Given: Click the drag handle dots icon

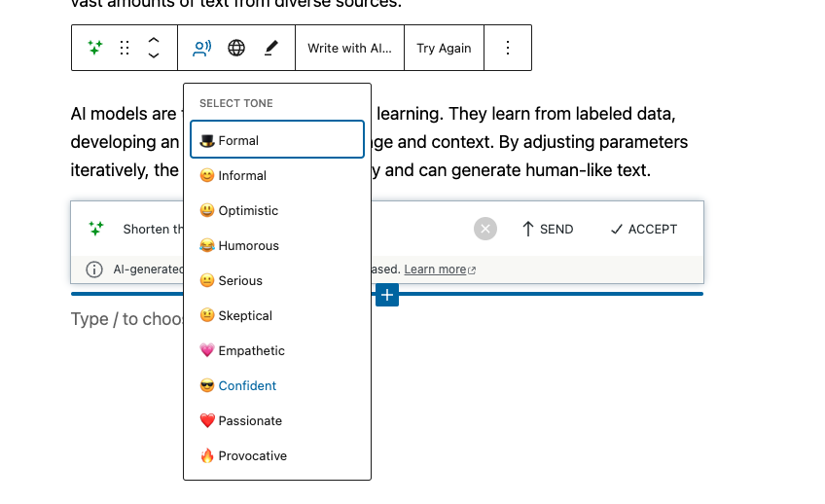Looking at the screenshot, I should click(125, 48).
